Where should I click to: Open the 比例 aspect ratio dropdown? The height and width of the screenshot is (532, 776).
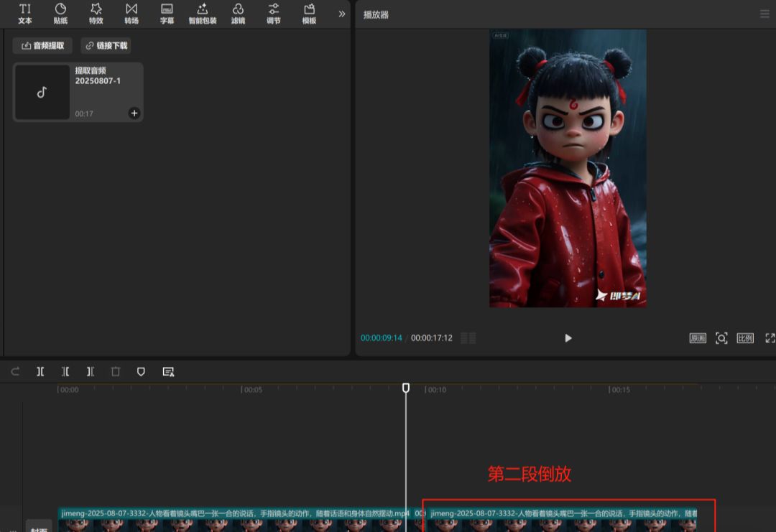[x=745, y=338]
